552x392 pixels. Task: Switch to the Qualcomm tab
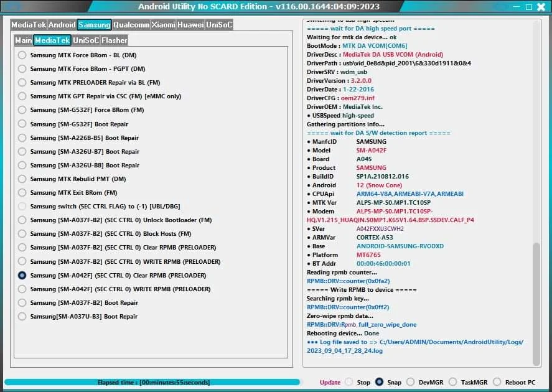[x=131, y=25]
